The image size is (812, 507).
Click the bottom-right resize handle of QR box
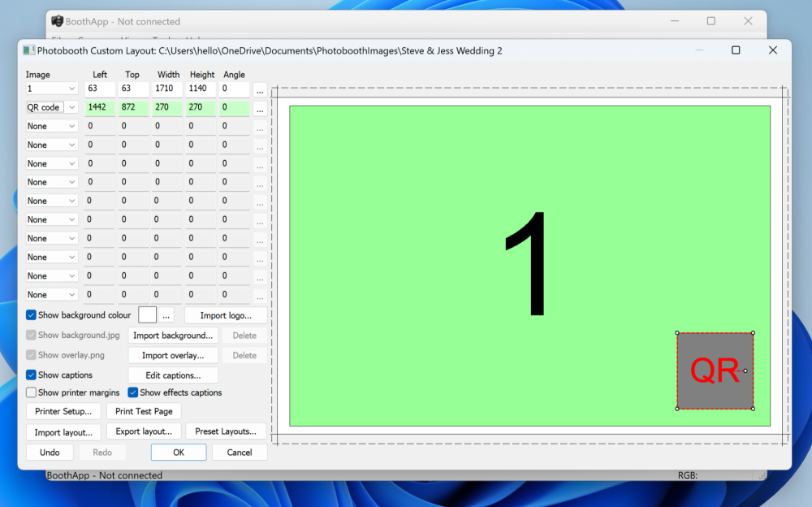point(753,409)
